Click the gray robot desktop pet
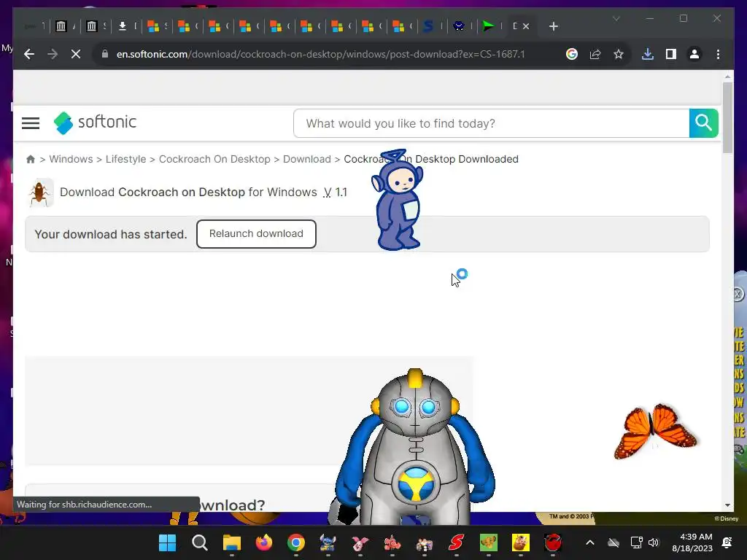 [x=415, y=447]
